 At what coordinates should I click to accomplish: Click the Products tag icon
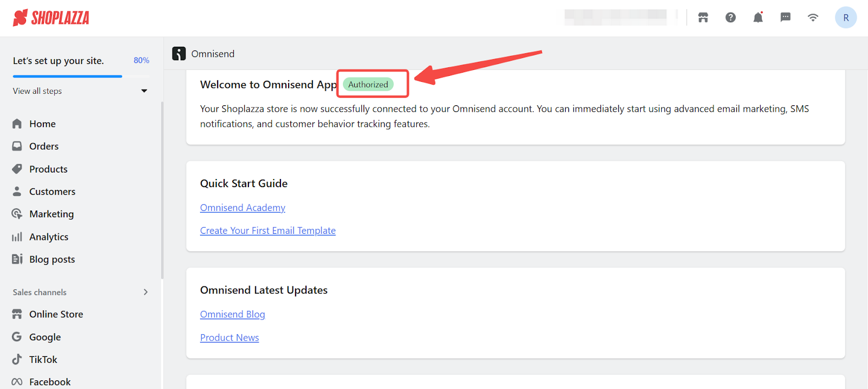pos(17,169)
